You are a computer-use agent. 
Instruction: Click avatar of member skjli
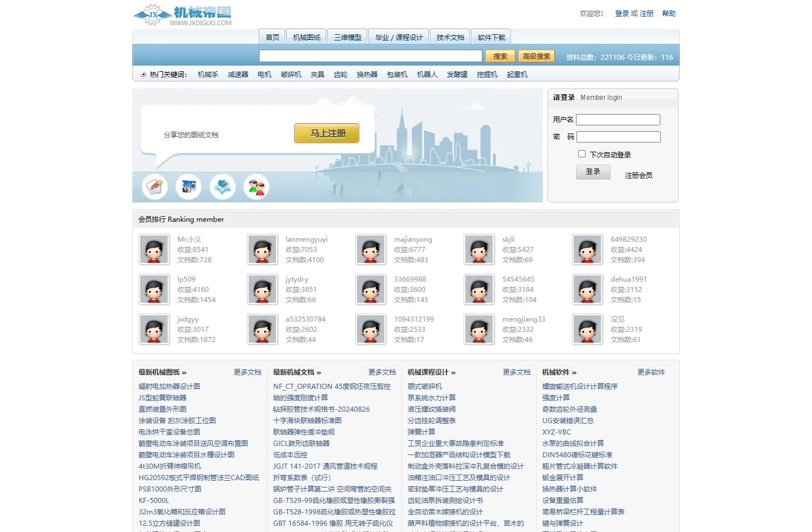tap(479, 249)
